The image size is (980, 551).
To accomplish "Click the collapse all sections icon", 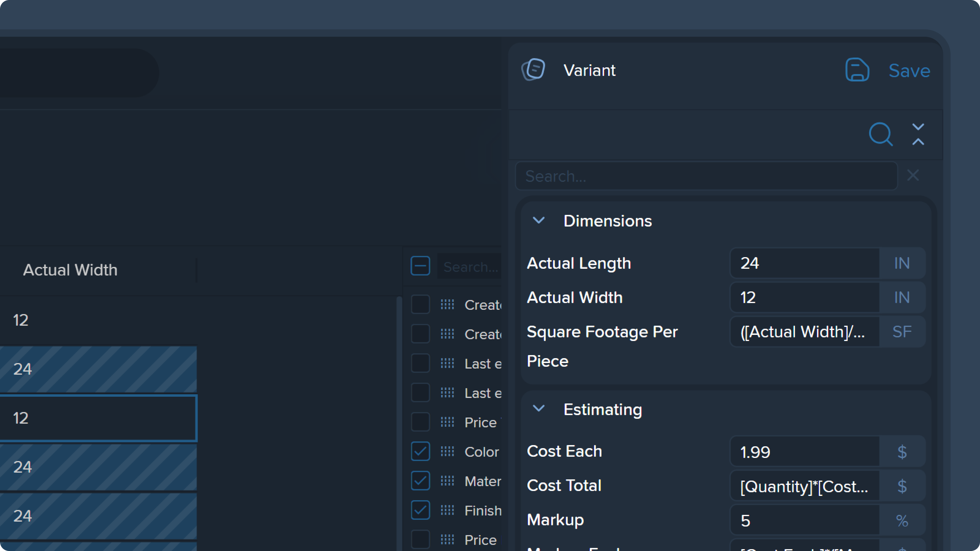I will pyautogui.click(x=918, y=134).
